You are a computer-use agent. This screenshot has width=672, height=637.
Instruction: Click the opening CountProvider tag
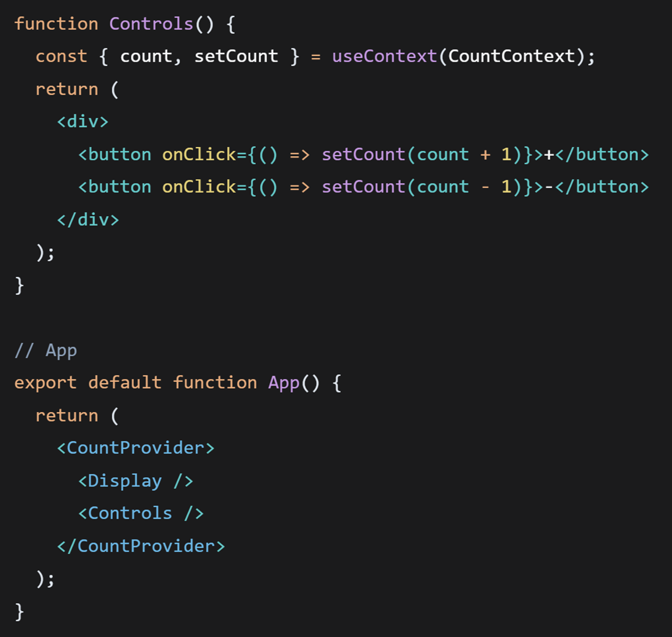point(136,448)
